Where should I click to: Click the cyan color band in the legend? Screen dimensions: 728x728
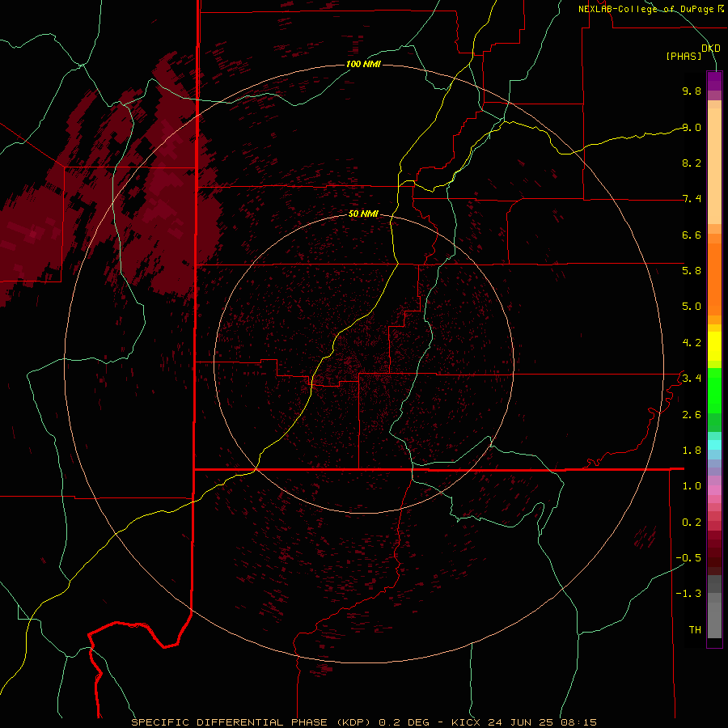(x=714, y=445)
